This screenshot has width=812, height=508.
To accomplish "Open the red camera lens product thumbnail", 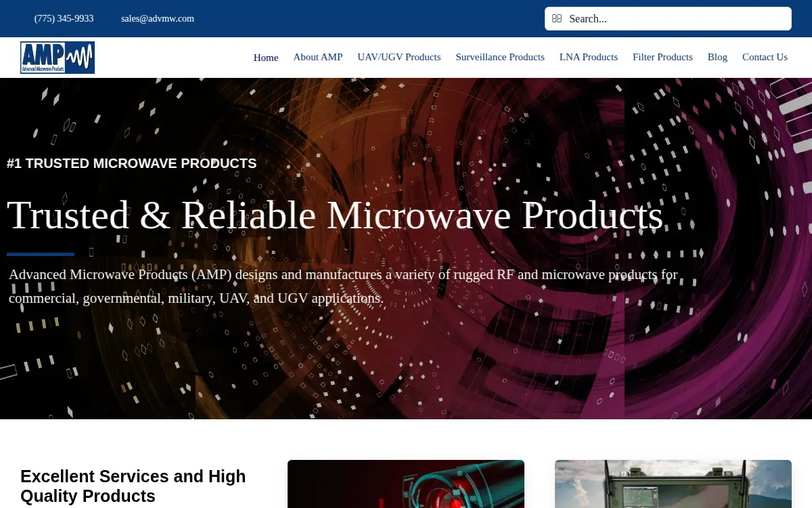I will click(406, 484).
